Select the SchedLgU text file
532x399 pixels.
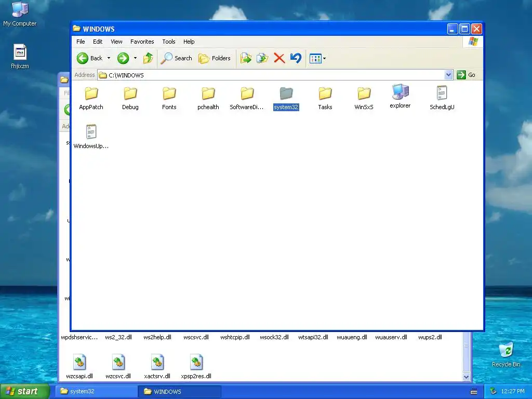pos(442,98)
